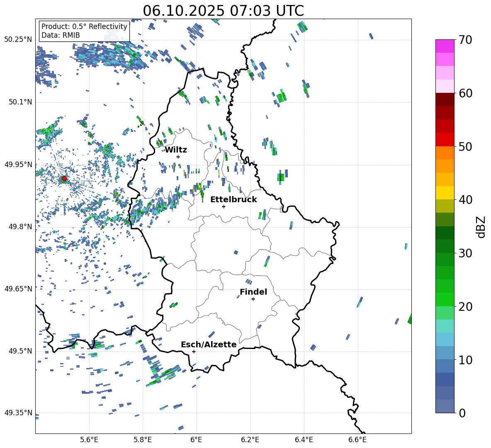Click the 49.8°N latitude tick label
The height and width of the screenshot is (448, 491).
pos(18,227)
